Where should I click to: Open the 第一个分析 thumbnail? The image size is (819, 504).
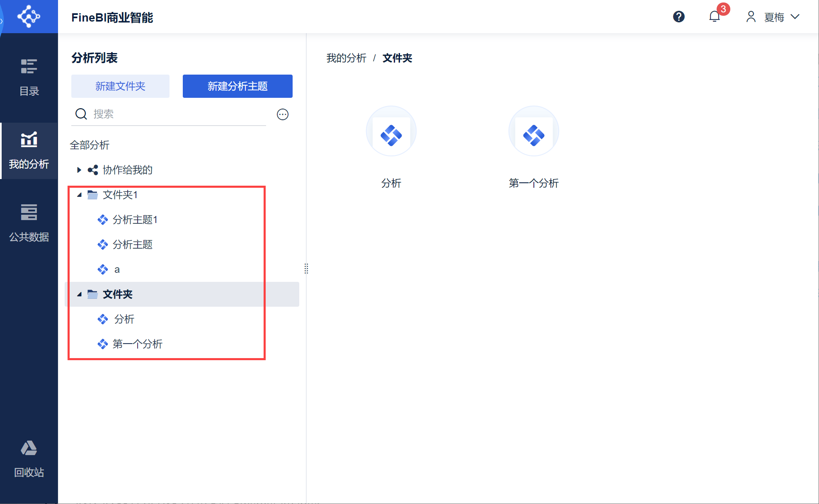[x=533, y=131]
